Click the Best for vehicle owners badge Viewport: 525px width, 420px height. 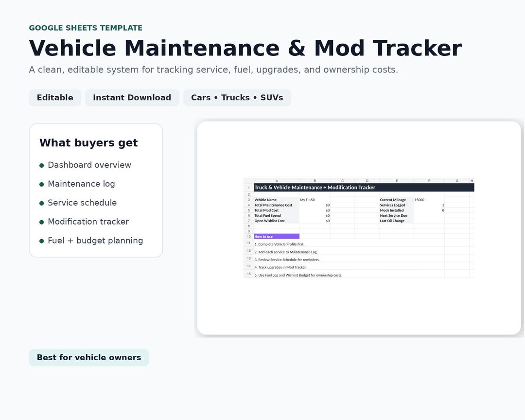[89, 357]
